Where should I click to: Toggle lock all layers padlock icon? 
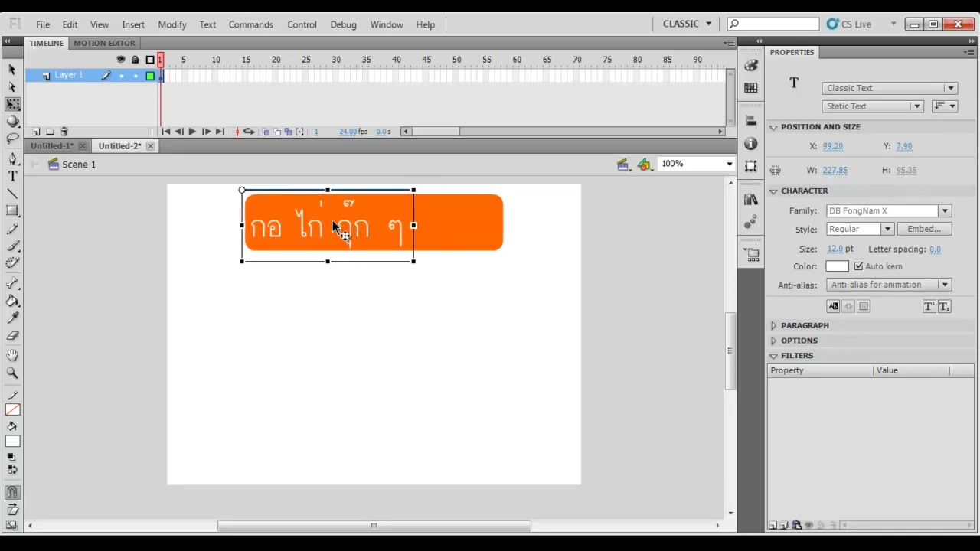(x=136, y=60)
